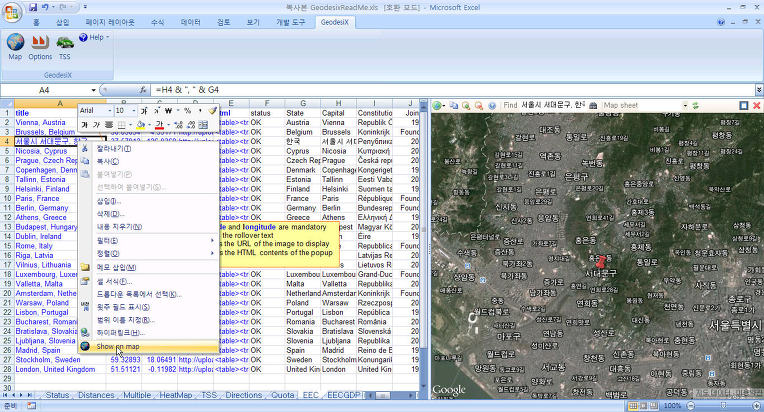764x412 pixels.
Task: Click the Find address field in map toolbar
Action: (553, 105)
